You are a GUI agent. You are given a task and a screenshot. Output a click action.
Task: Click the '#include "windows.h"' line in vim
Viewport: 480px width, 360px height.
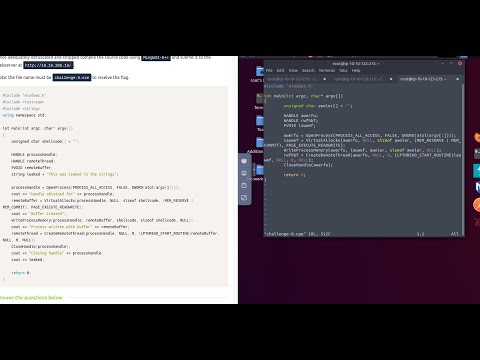pyautogui.click(x=289, y=86)
